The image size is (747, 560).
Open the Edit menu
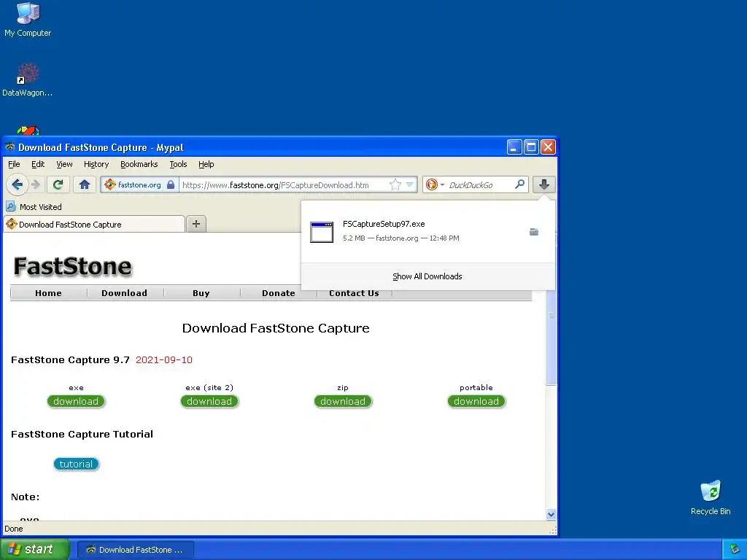[38, 164]
